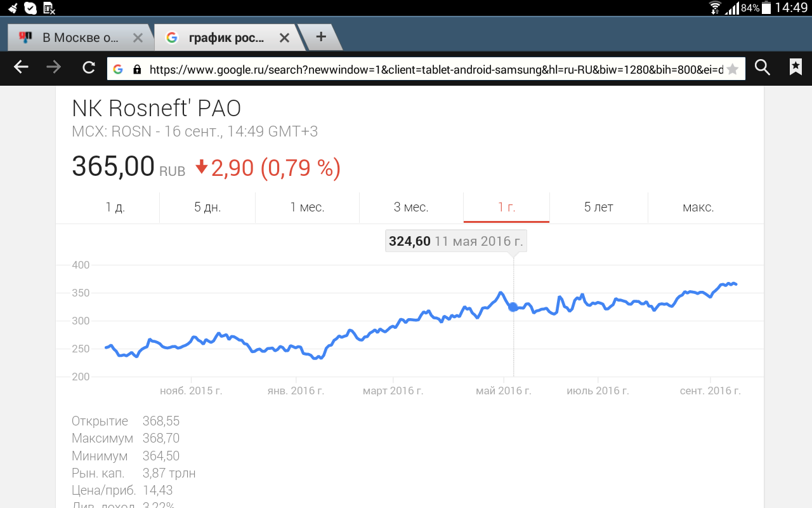Switch to the 'В Москве о...' tab
Viewport: 812px width, 508px height.
point(81,37)
